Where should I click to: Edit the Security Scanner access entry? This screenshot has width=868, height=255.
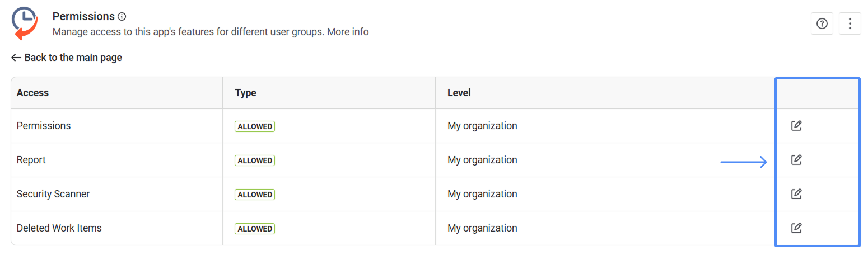796,194
